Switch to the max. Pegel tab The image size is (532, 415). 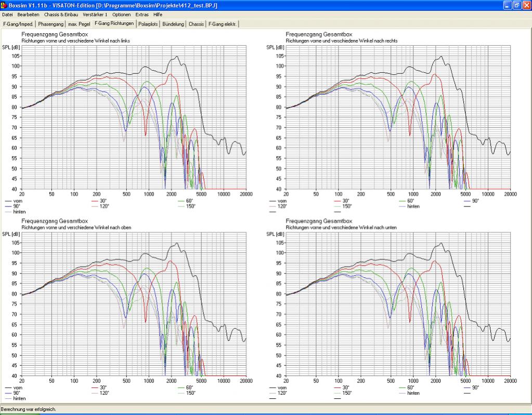pos(79,24)
